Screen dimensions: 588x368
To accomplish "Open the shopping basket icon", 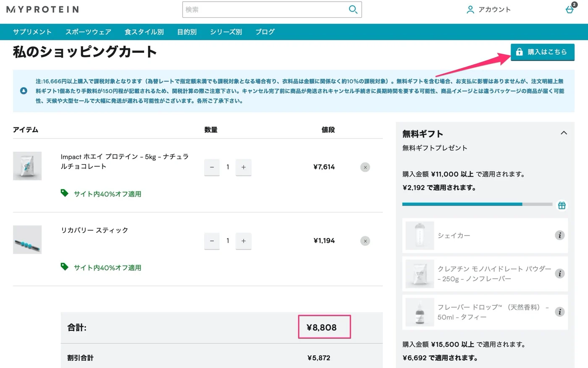I will click(x=570, y=9).
